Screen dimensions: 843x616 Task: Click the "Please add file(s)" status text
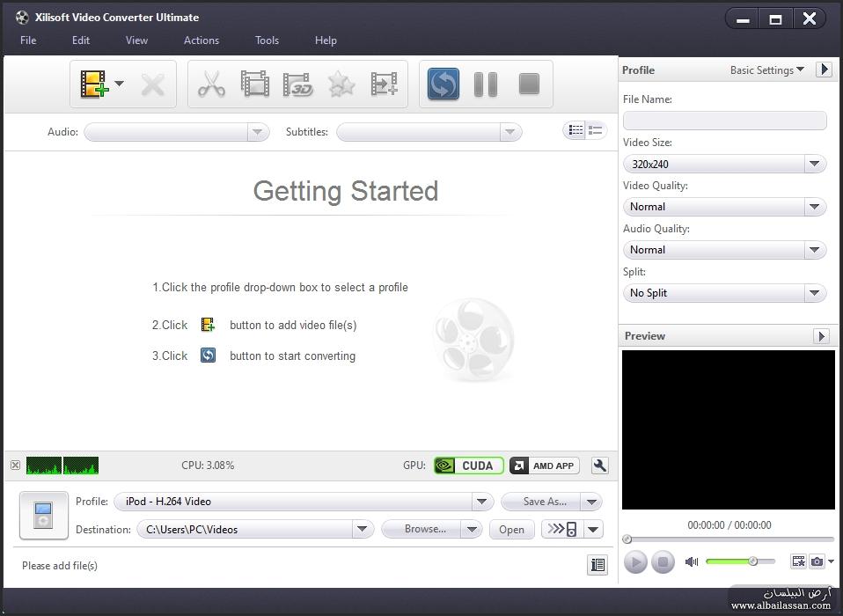60,566
